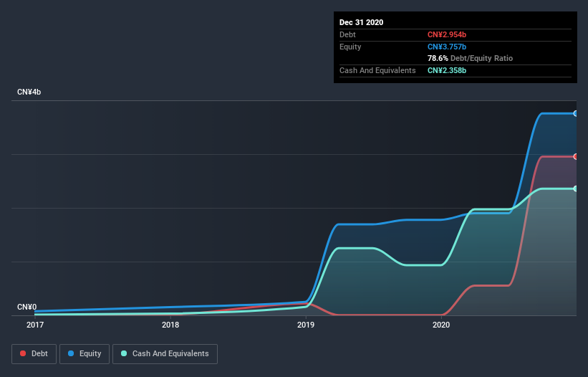Click the 2018 x-axis label
The height and width of the screenshot is (377, 588).
[170, 325]
